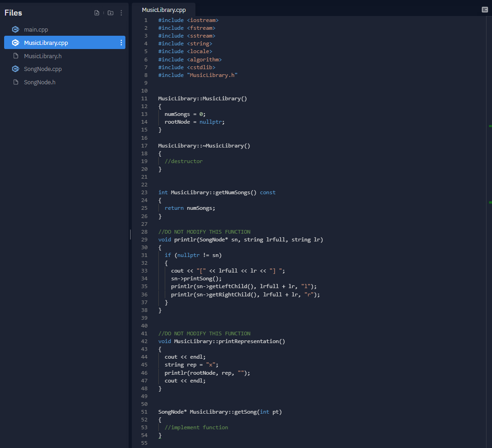Click the #include <algorithm> line

point(190,60)
